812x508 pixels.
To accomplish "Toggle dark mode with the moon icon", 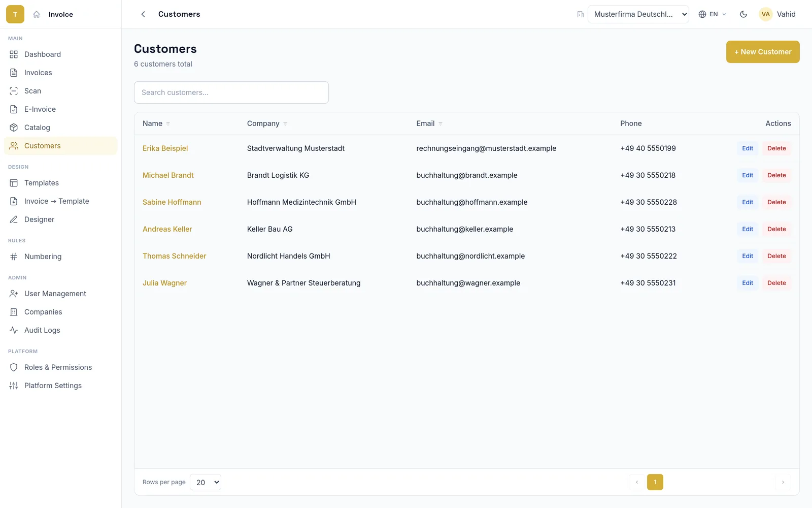I will [743, 14].
